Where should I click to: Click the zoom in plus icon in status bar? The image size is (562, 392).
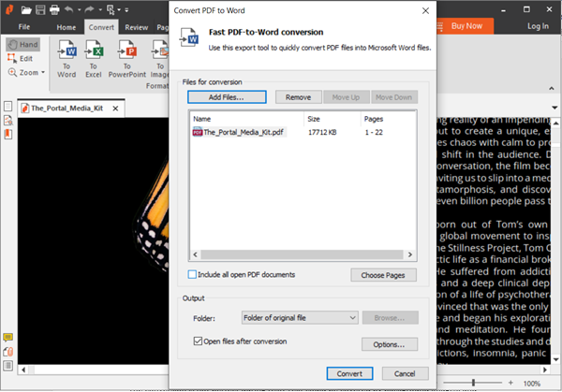(510, 383)
